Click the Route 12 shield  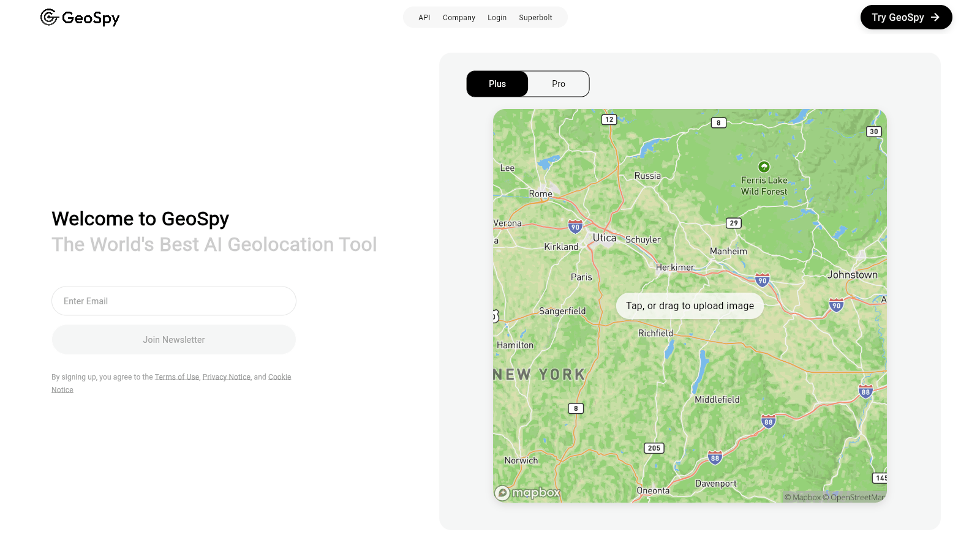pyautogui.click(x=609, y=119)
